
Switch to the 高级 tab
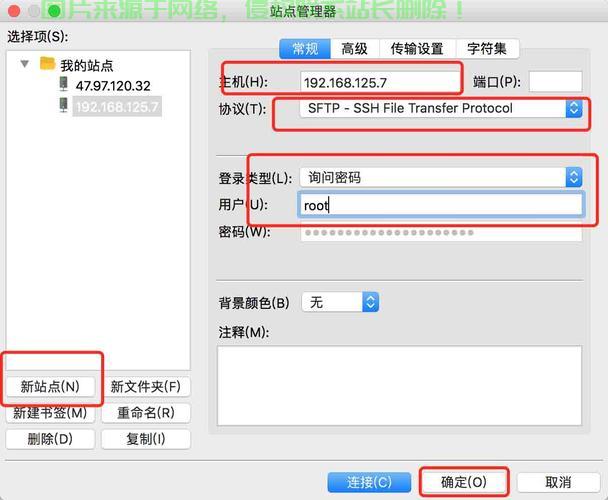click(354, 48)
